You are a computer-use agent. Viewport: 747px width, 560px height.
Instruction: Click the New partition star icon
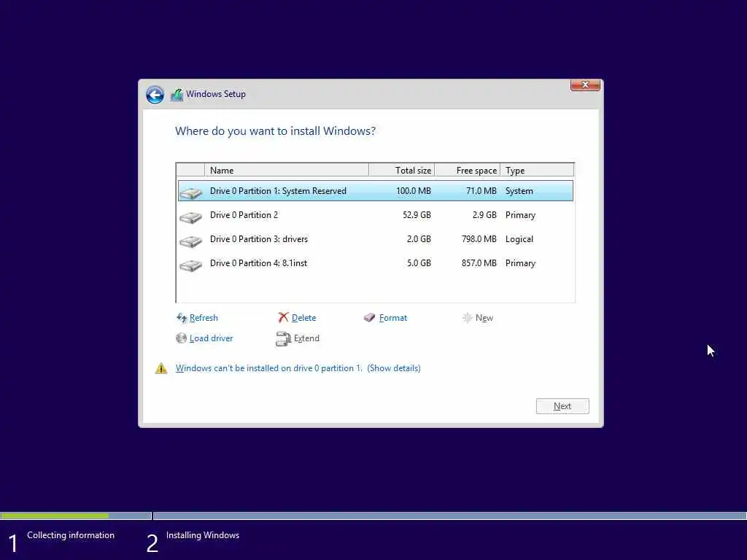pyautogui.click(x=468, y=318)
